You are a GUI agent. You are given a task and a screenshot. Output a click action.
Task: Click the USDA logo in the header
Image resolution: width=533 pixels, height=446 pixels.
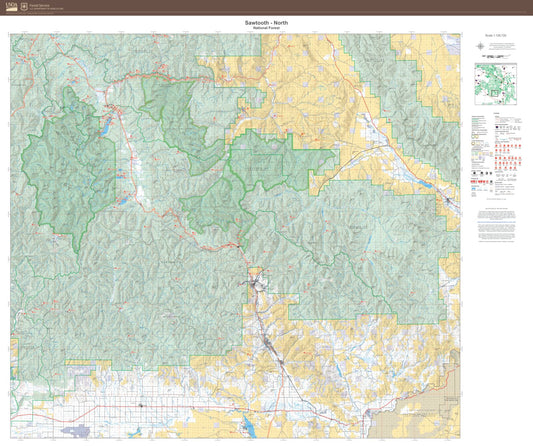pyautogui.click(x=12, y=7)
